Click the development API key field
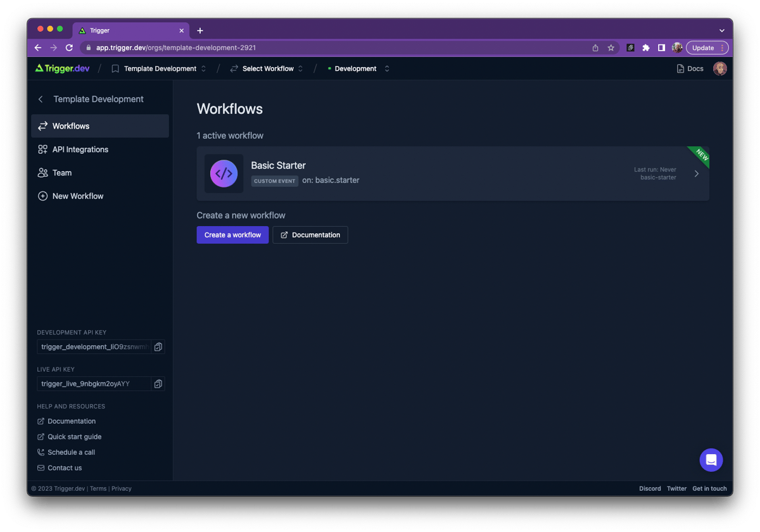The image size is (760, 532). pyautogui.click(x=94, y=347)
